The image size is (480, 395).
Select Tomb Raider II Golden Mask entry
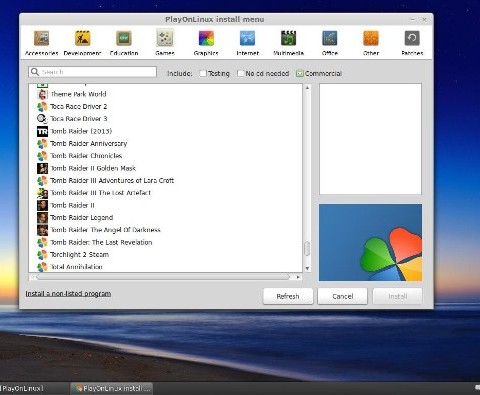pyautogui.click(x=93, y=168)
